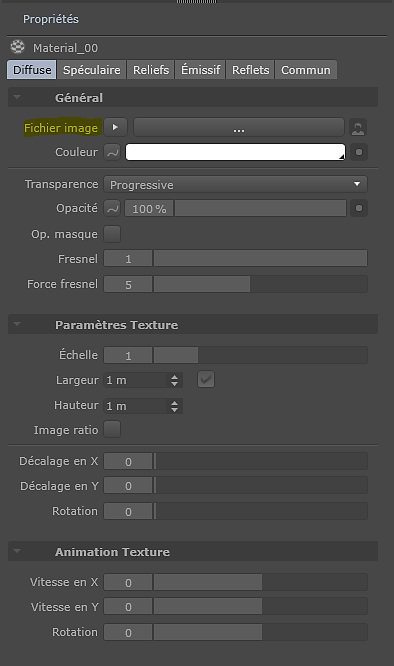The image size is (394, 666).
Task: Click the curve icon next to Couleur
Action: point(112,152)
